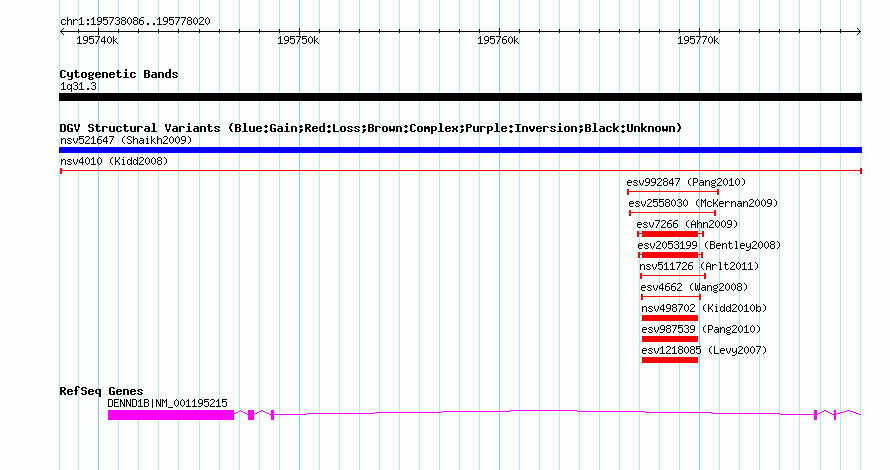
Task: Click the RefSeq Genes track title
Action: pyautogui.click(x=101, y=391)
